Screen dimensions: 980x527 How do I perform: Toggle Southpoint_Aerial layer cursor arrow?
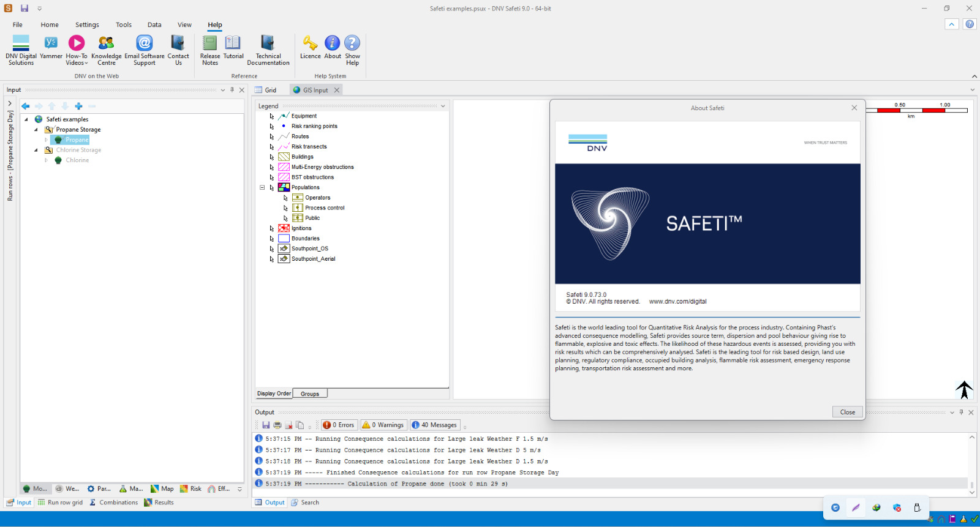coord(272,259)
